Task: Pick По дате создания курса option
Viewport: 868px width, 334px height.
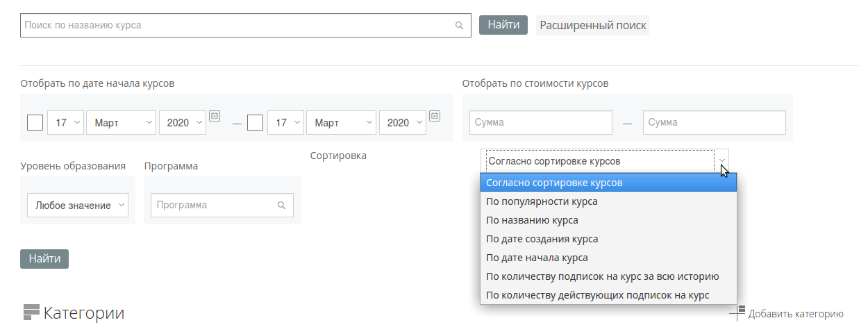Action: click(542, 239)
